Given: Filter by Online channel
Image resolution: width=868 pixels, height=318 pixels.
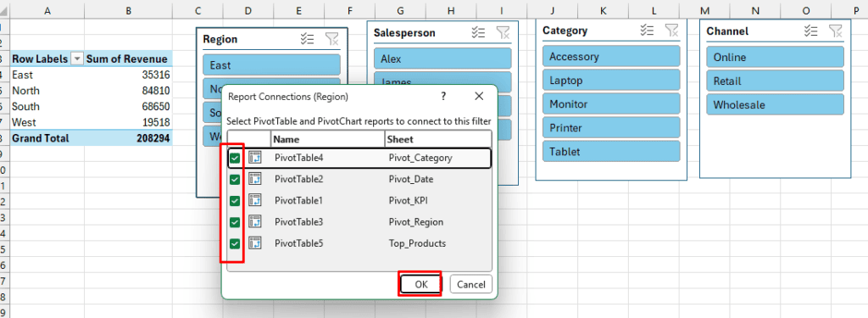Looking at the screenshot, I should 775,57.
